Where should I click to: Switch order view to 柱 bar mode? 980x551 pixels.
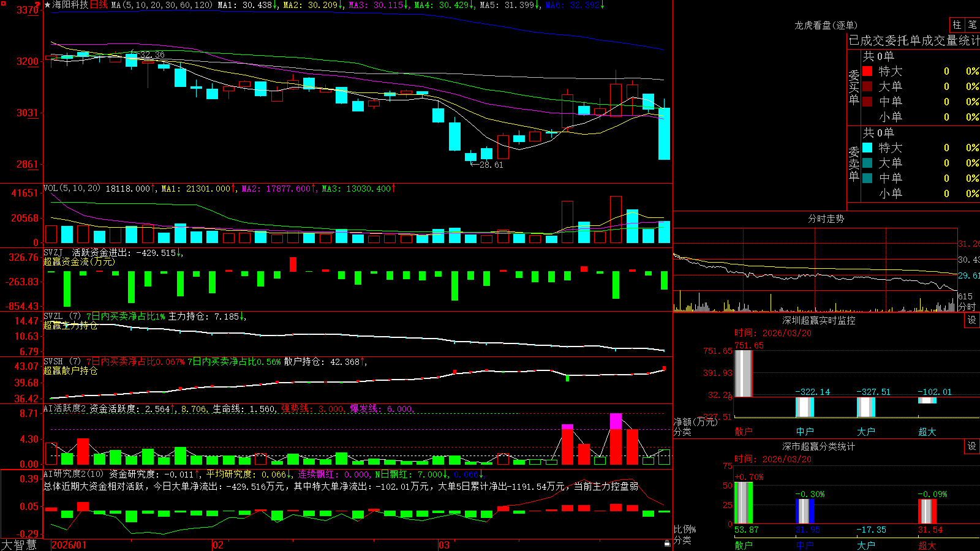click(x=957, y=24)
